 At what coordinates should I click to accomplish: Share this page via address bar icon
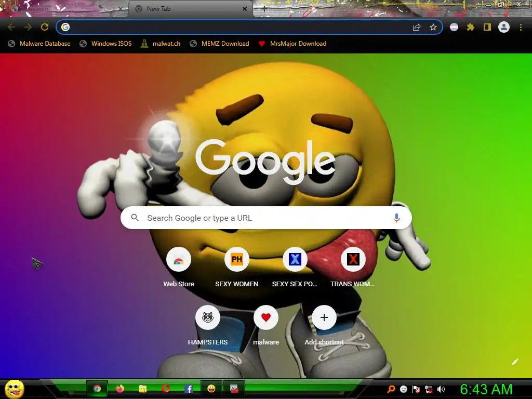416,27
